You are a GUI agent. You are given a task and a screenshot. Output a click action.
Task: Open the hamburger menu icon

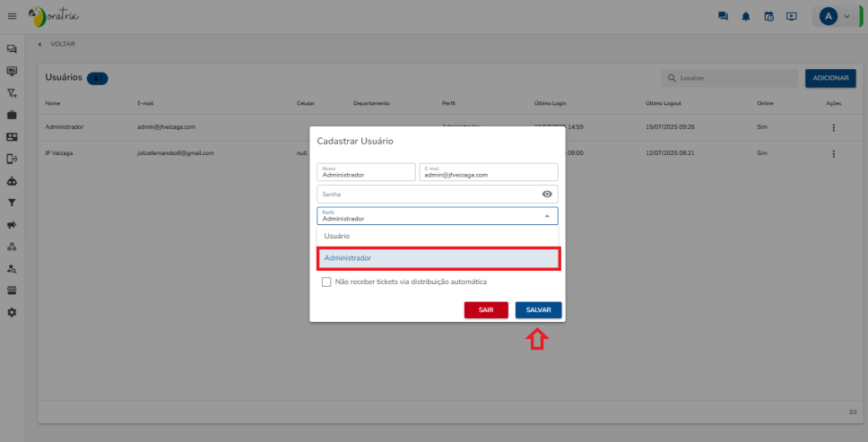pos(13,16)
